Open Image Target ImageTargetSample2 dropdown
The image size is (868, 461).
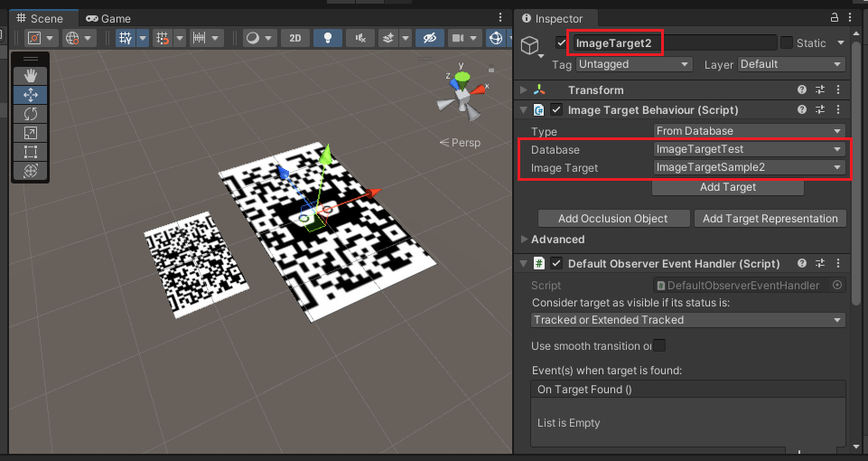tap(750, 167)
